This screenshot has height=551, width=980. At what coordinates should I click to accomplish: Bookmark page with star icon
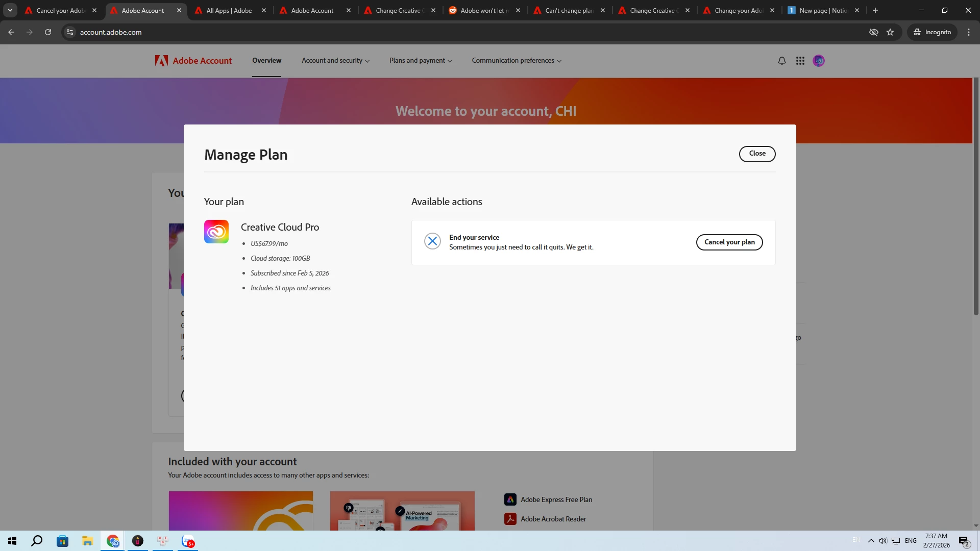[x=890, y=32]
